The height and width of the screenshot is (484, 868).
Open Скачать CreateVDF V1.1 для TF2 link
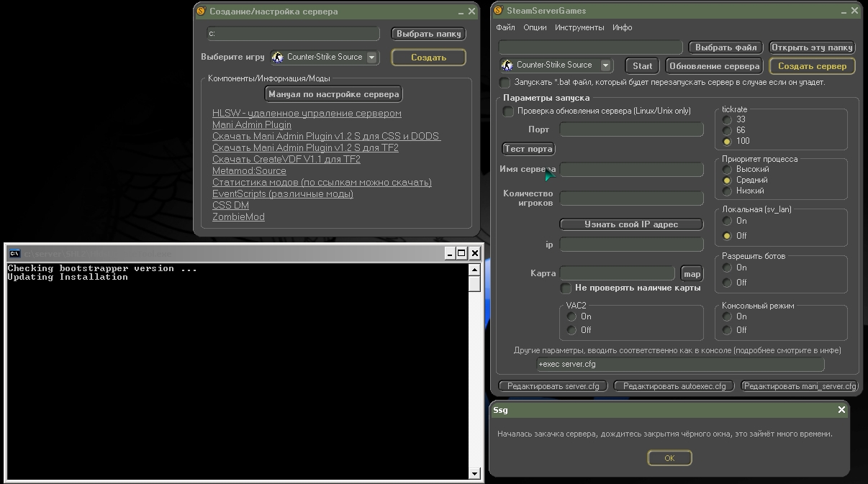(x=286, y=160)
